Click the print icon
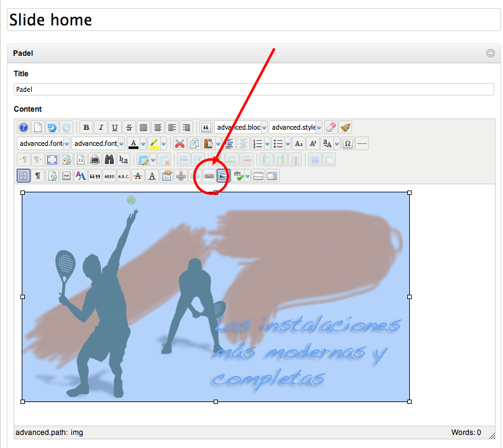Screen dimensions: 503x448 tap(95, 159)
